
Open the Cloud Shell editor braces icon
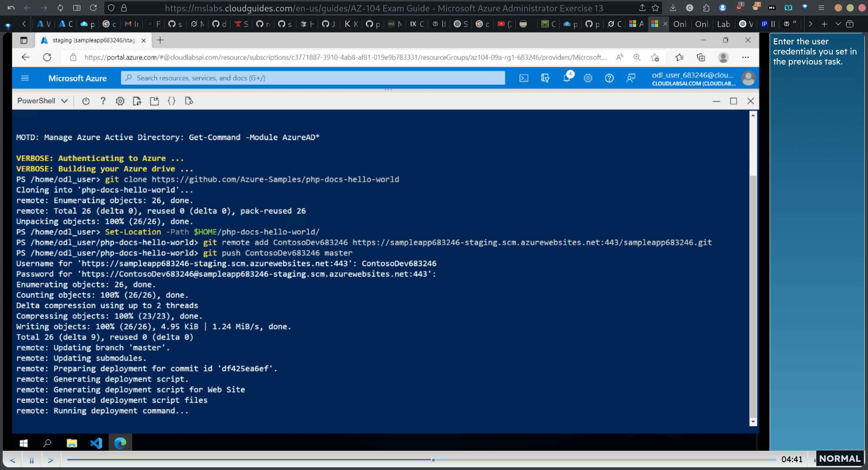coord(171,101)
